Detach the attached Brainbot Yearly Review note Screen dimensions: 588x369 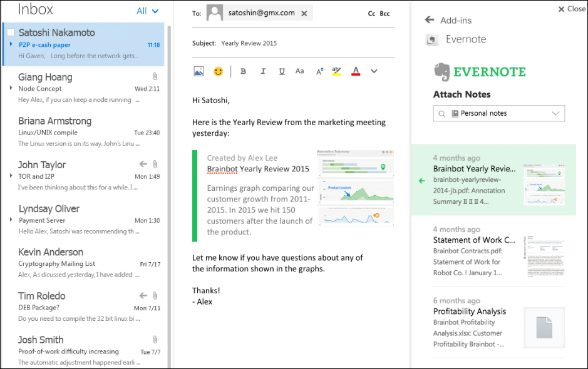click(x=421, y=180)
